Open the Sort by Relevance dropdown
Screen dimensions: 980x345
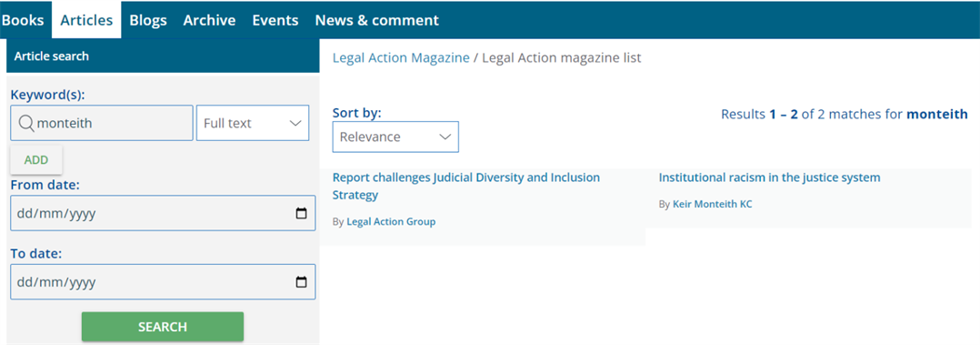click(x=395, y=137)
